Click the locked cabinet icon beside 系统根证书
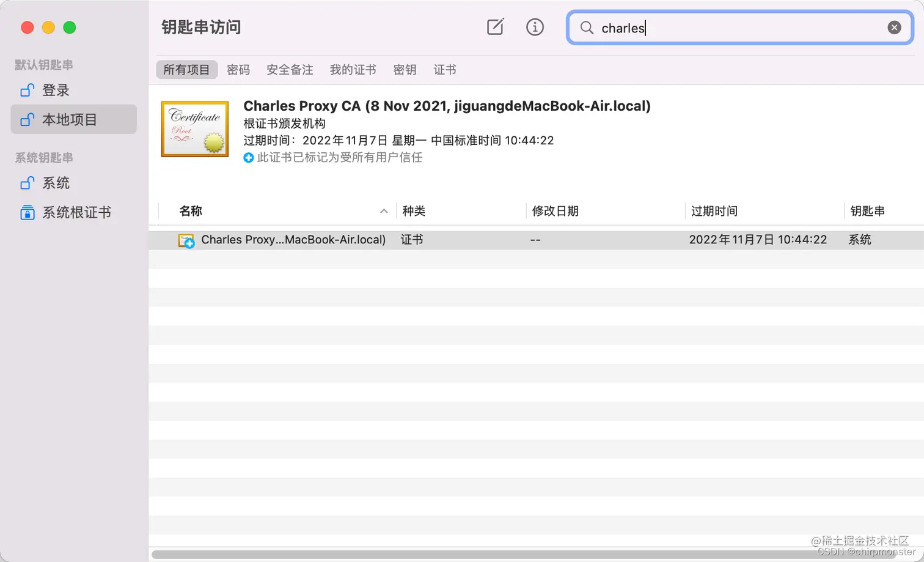 [x=27, y=212]
